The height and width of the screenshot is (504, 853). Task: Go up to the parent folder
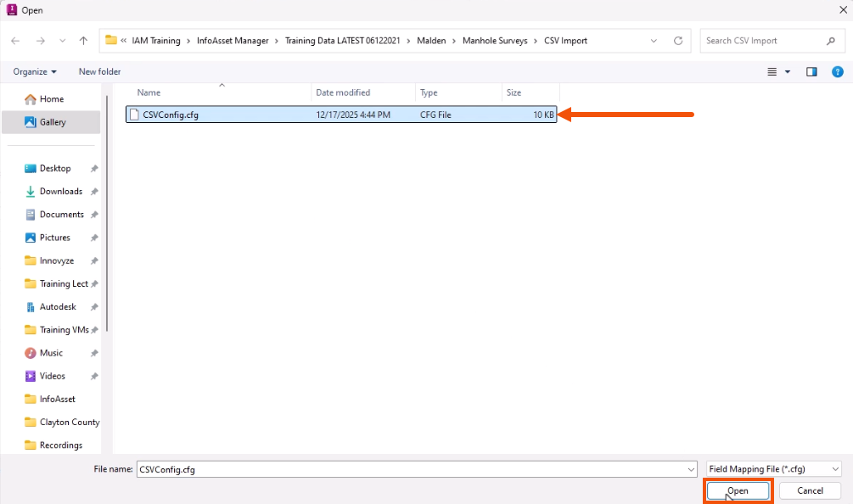(x=82, y=40)
